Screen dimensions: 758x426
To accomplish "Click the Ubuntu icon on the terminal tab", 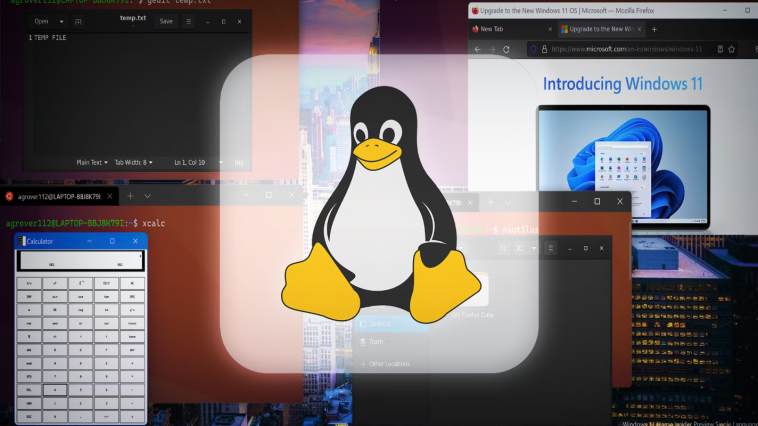I will (x=9, y=196).
